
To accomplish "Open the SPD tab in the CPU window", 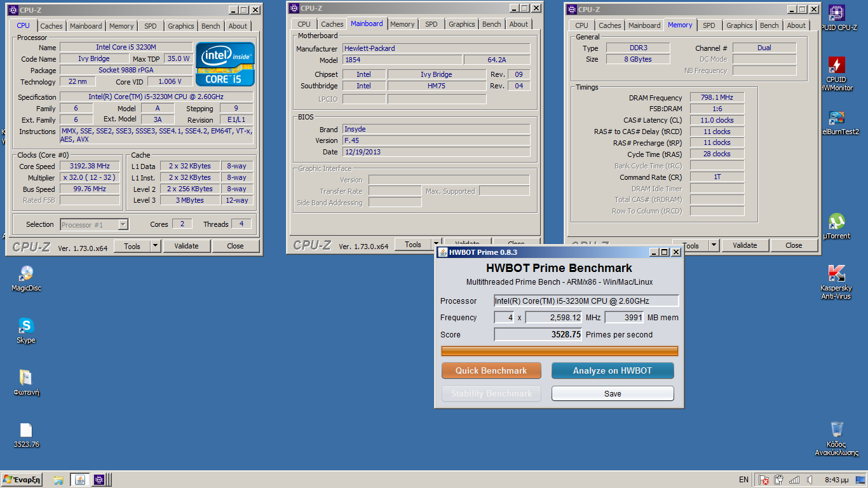I will tap(151, 26).
